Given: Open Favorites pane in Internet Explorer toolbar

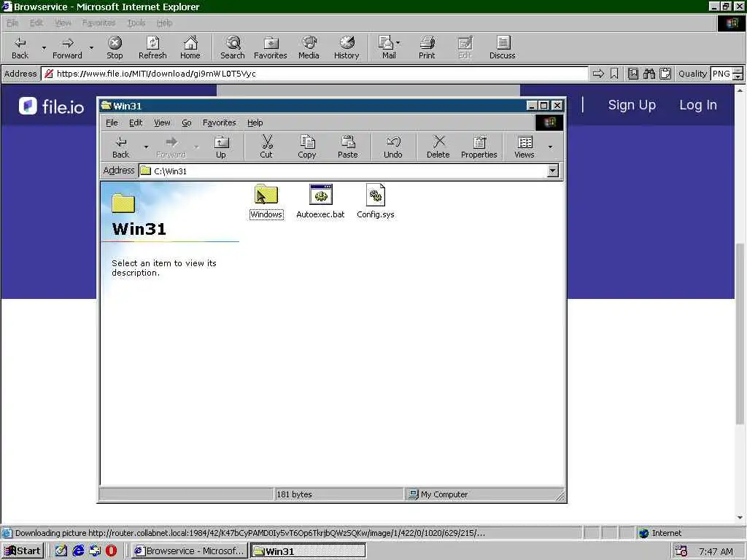Looking at the screenshot, I should (x=271, y=47).
